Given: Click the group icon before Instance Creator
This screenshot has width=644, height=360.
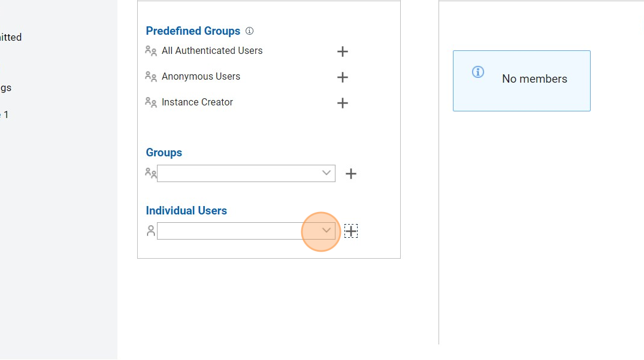Looking at the screenshot, I should (151, 102).
